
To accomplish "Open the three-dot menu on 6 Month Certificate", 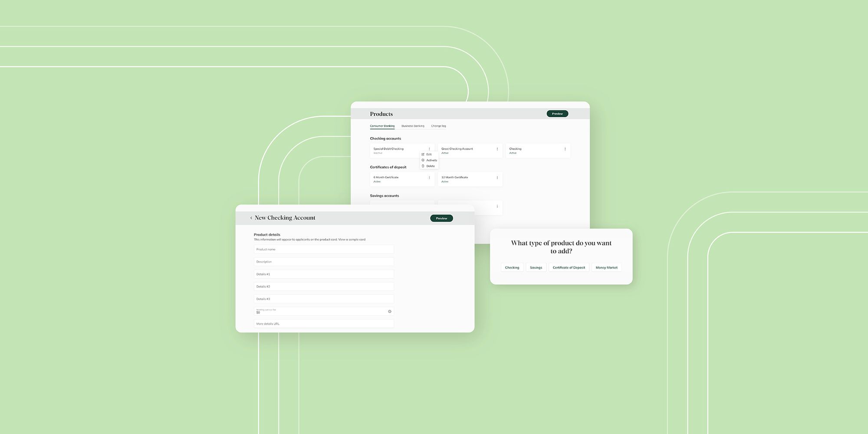I will pyautogui.click(x=429, y=178).
